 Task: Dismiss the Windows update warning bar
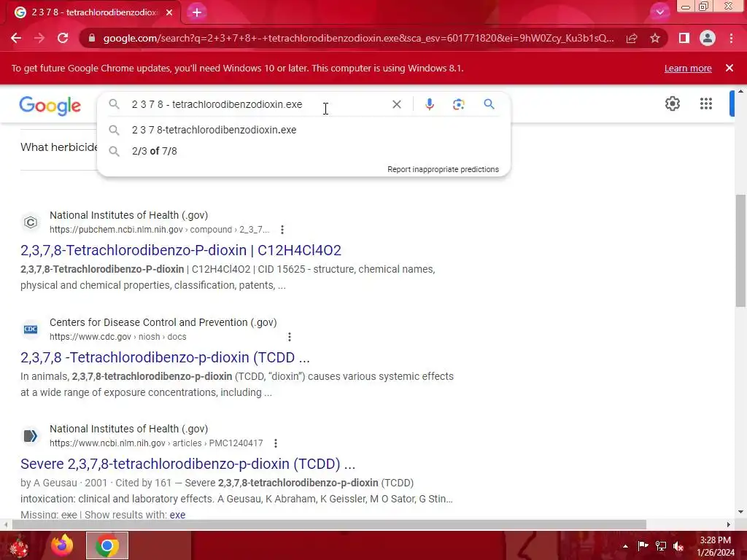729,68
